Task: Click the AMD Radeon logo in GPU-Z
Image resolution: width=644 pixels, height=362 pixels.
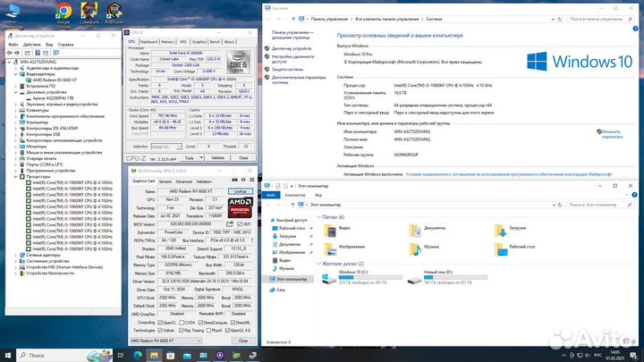Action: tap(241, 207)
